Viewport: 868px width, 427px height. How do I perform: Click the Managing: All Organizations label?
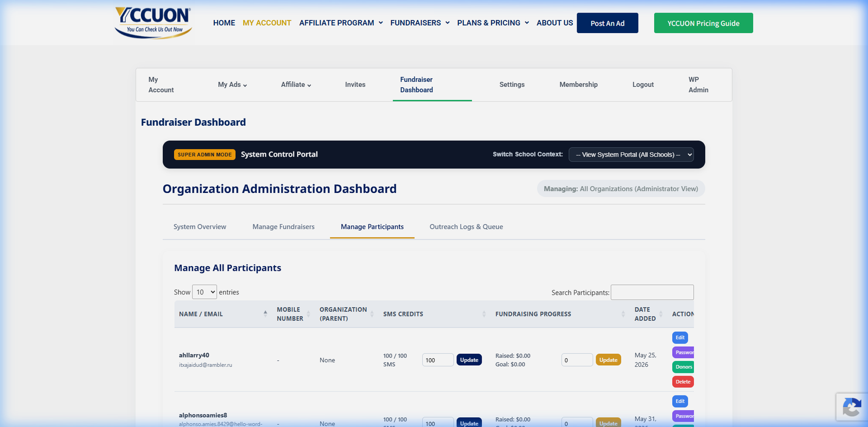pyautogui.click(x=621, y=189)
